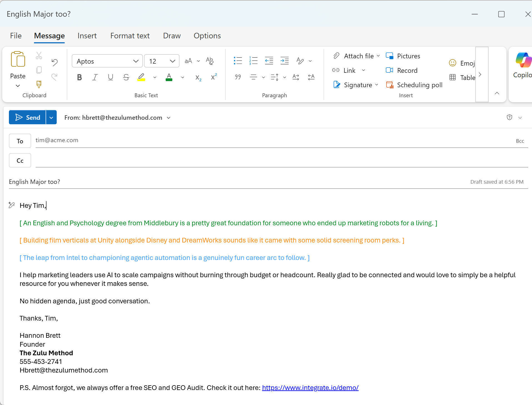Toggle Strikethrough formatting
Image resolution: width=532 pixels, height=405 pixels.
click(126, 77)
